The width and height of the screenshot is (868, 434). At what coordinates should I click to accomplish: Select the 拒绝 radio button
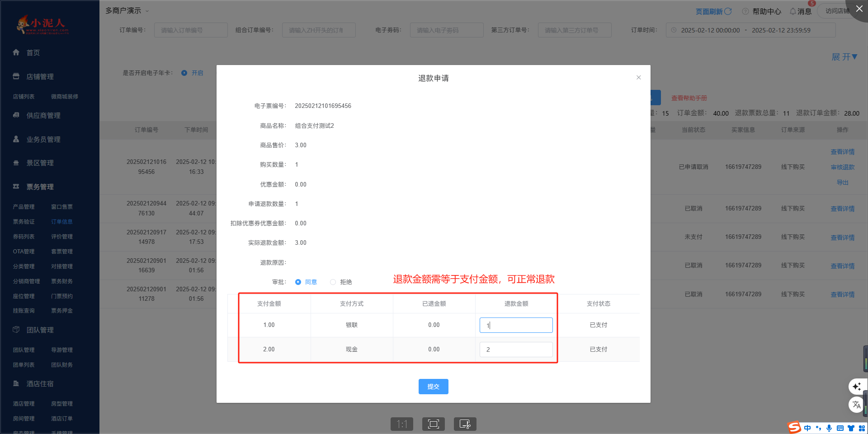pyautogui.click(x=333, y=282)
